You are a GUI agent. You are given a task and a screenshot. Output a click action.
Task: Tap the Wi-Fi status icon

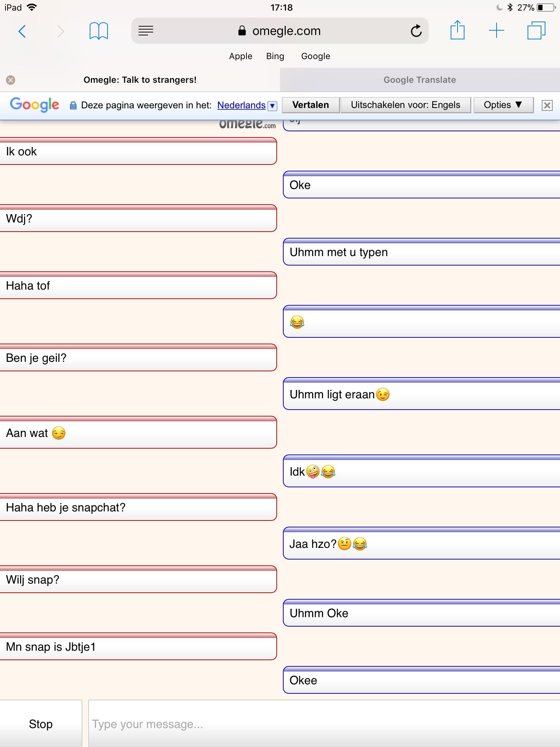[x=32, y=7]
